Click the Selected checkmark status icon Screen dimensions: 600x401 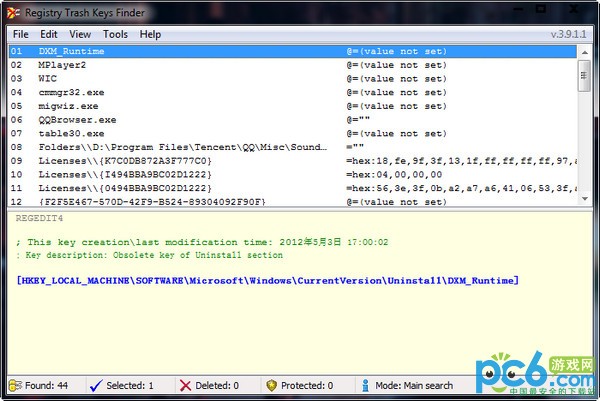[96, 385]
